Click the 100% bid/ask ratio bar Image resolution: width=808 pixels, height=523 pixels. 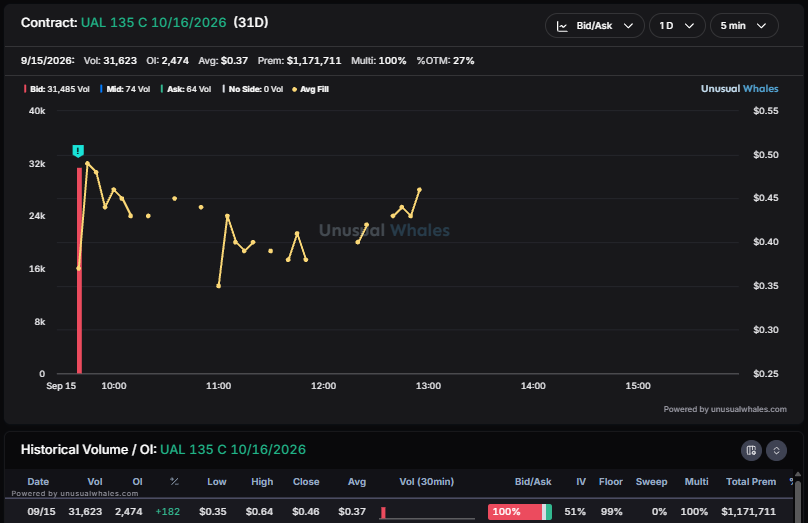[x=520, y=512]
